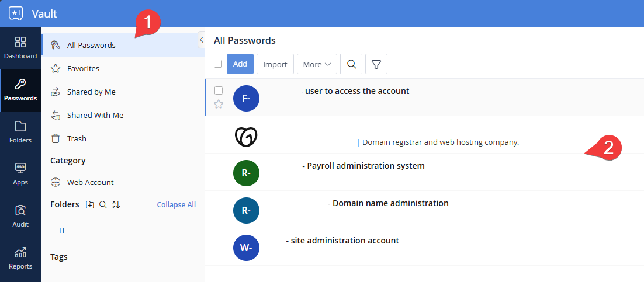This screenshot has height=282, width=644.
Task: Sort folders using the A-Z sort icon
Action: pyautogui.click(x=116, y=204)
